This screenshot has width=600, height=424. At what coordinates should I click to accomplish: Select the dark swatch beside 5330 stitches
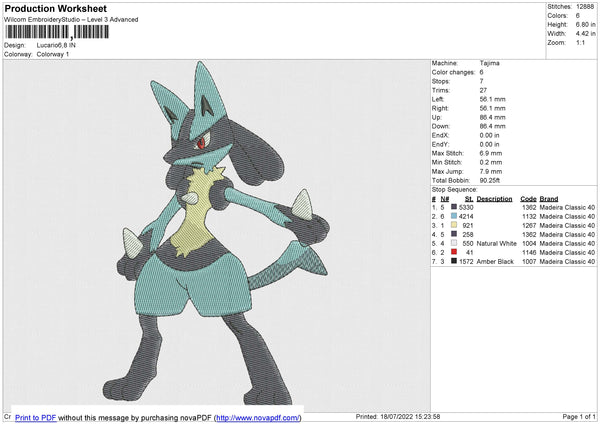(454, 207)
